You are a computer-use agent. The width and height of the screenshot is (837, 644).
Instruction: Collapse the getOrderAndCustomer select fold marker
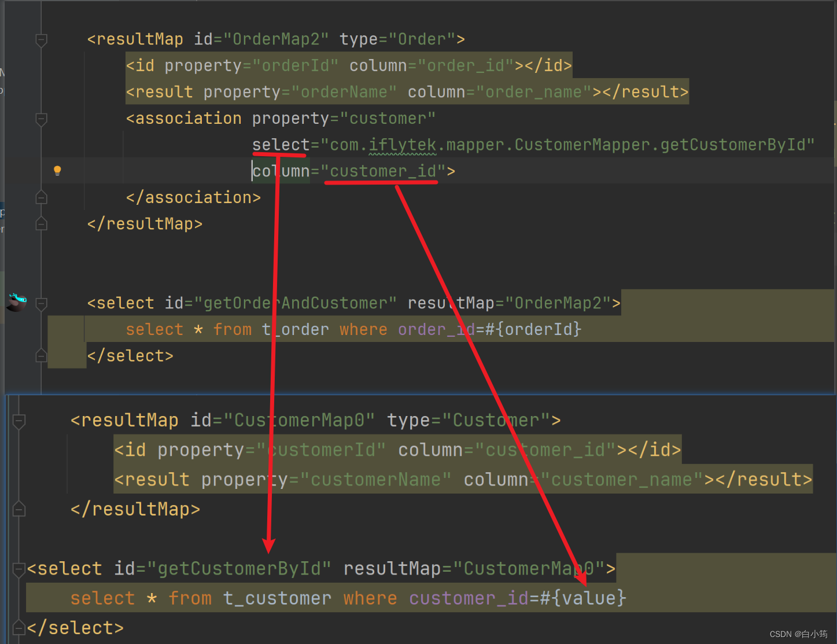pos(41,303)
